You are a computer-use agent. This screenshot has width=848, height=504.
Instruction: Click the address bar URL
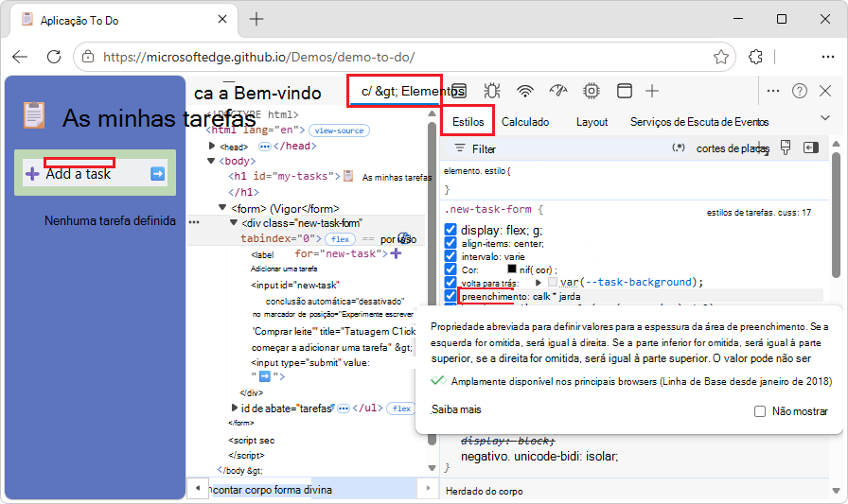(259, 57)
